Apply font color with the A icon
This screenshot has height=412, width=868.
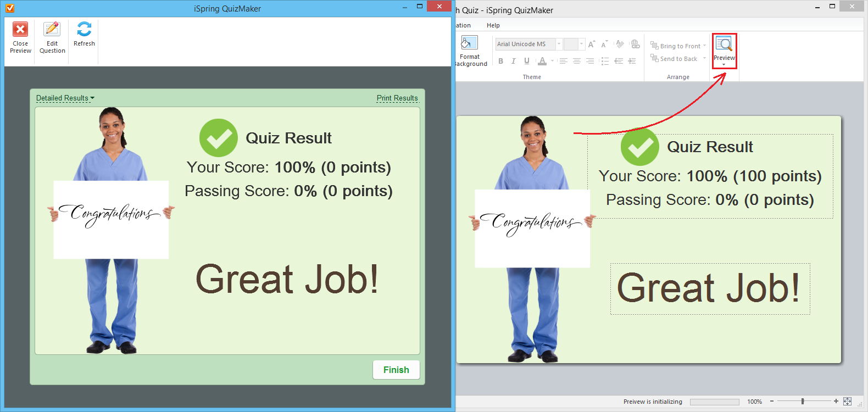click(x=542, y=61)
